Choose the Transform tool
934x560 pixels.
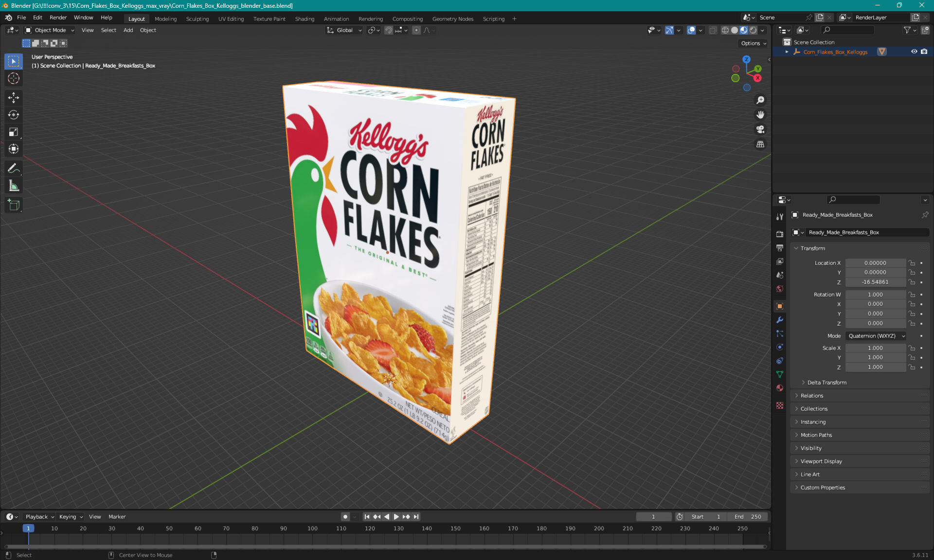click(14, 149)
